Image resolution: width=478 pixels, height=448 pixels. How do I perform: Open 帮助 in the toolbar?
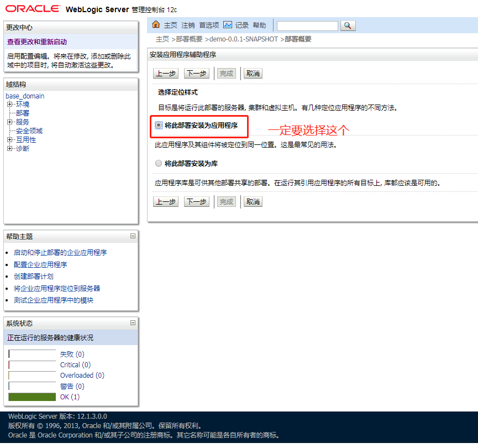tap(259, 25)
